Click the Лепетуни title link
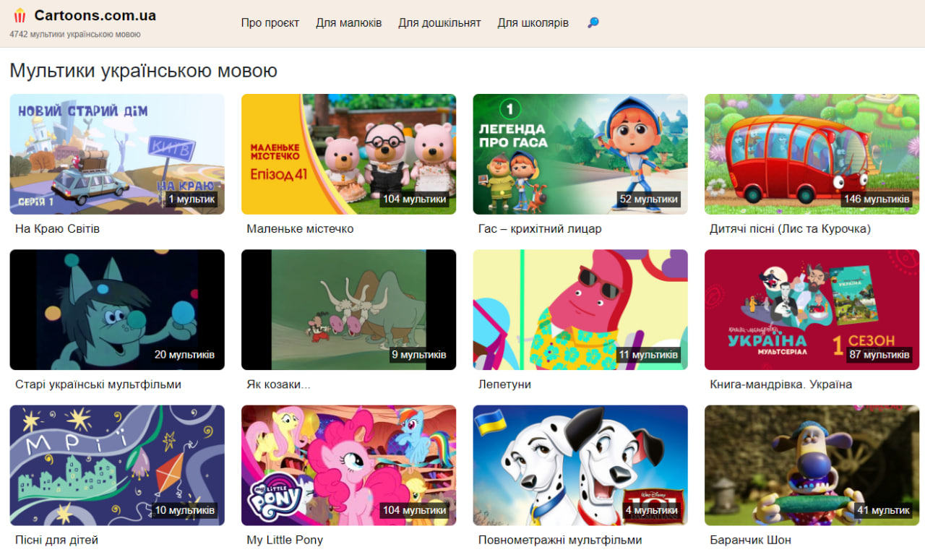Viewport: 925px width, 560px height. point(504,384)
